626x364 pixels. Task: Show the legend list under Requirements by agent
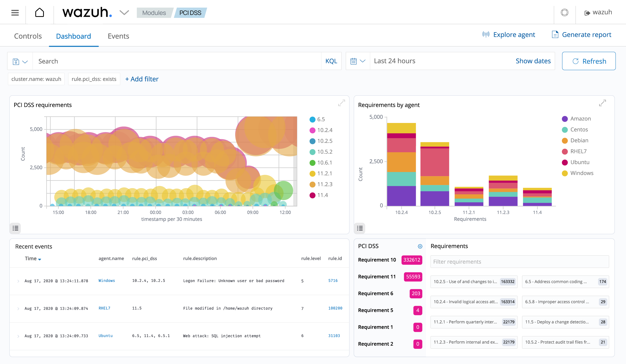360,228
